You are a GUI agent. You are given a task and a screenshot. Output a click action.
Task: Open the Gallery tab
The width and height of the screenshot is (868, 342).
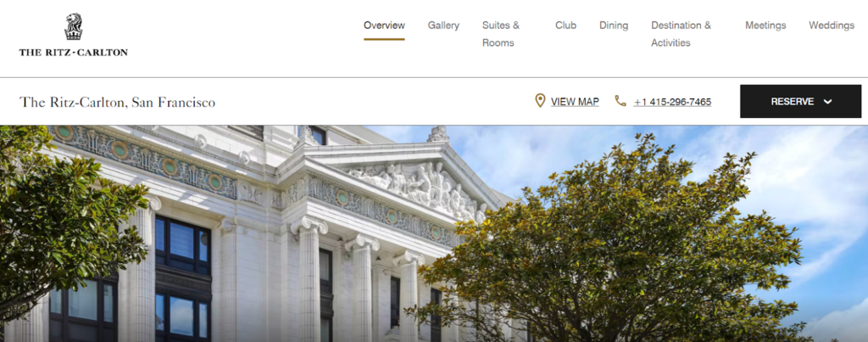443,25
